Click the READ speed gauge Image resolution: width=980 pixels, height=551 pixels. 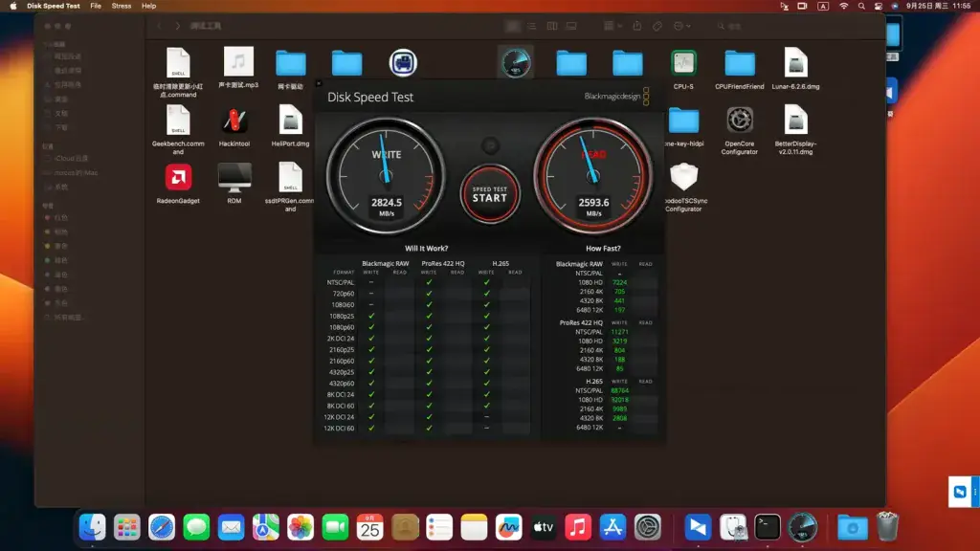[593, 175]
